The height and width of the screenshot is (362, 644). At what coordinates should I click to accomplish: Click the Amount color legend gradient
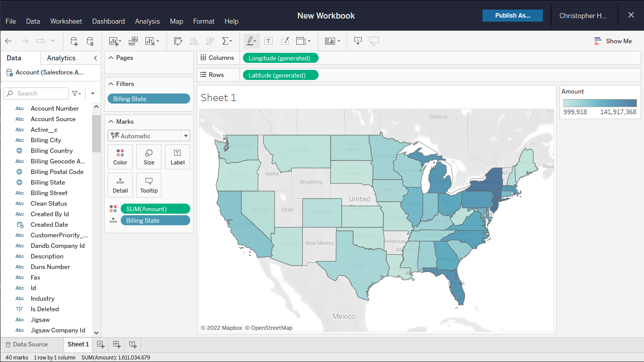click(600, 103)
